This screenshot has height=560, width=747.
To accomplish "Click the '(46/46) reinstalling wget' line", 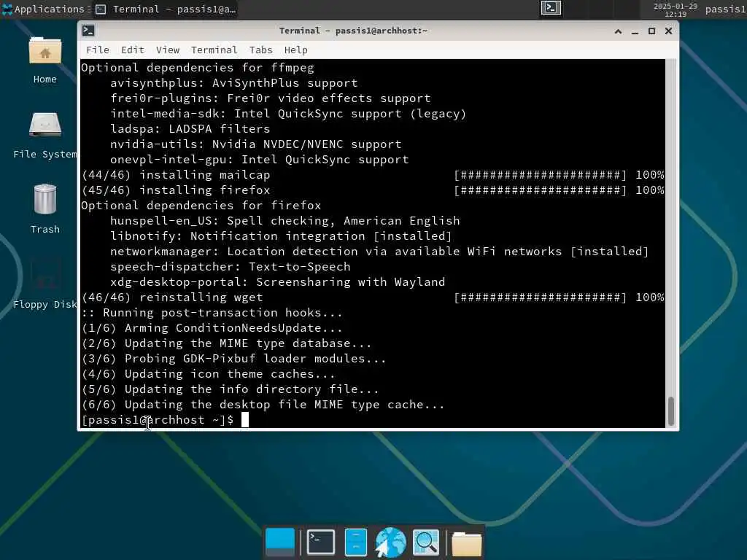I will (373, 297).
